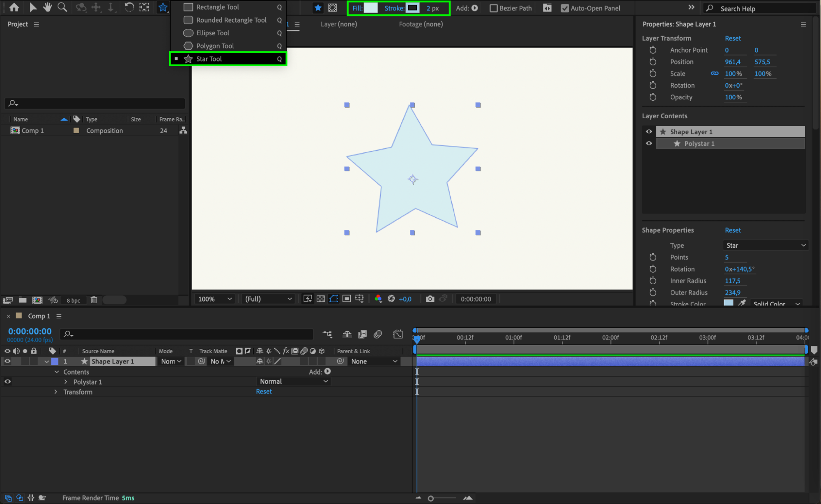Click the trash delete icon in Project panel
Image resolution: width=821 pixels, height=504 pixels.
(x=94, y=300)
